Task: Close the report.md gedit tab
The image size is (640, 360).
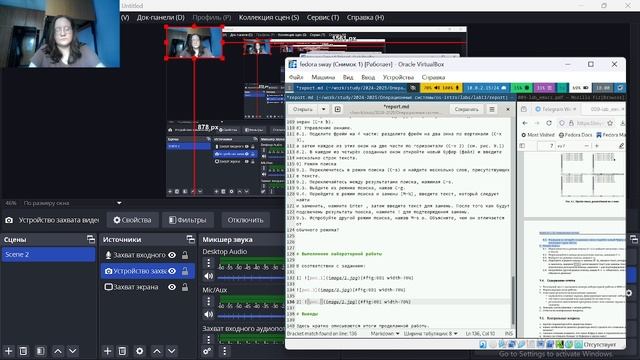Action: point(508,109)
